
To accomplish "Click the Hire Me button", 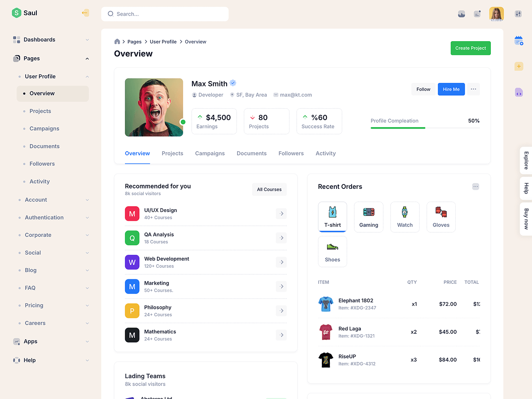I will pos(451,89).
